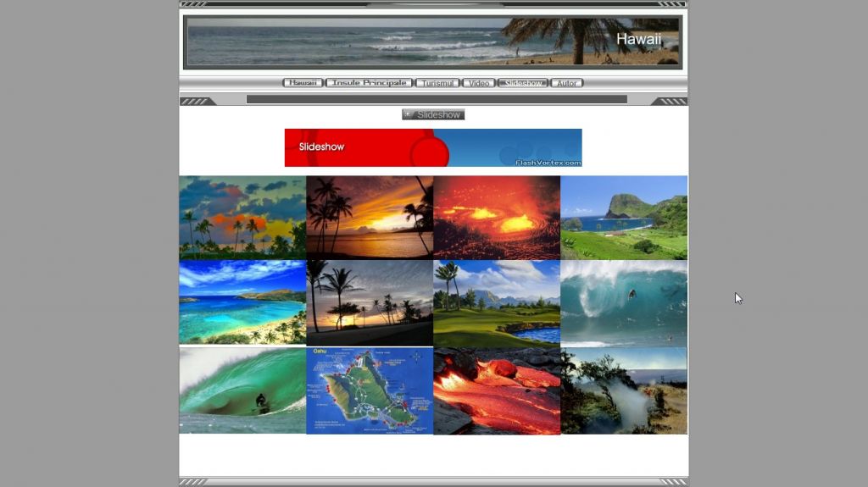
Task: Click the gray Slideshow heading button
Action: click(433, 114)
